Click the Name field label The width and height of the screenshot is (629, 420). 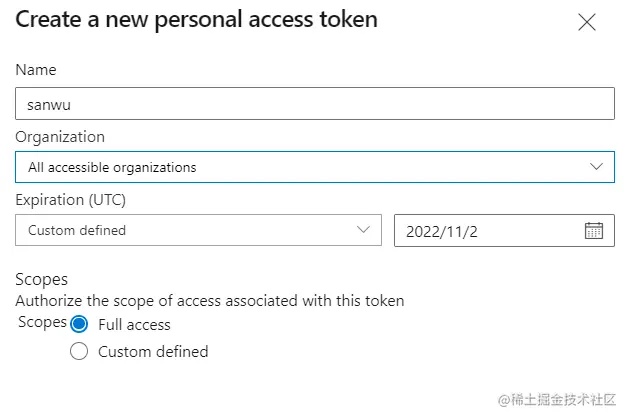[x=36, y=70]
